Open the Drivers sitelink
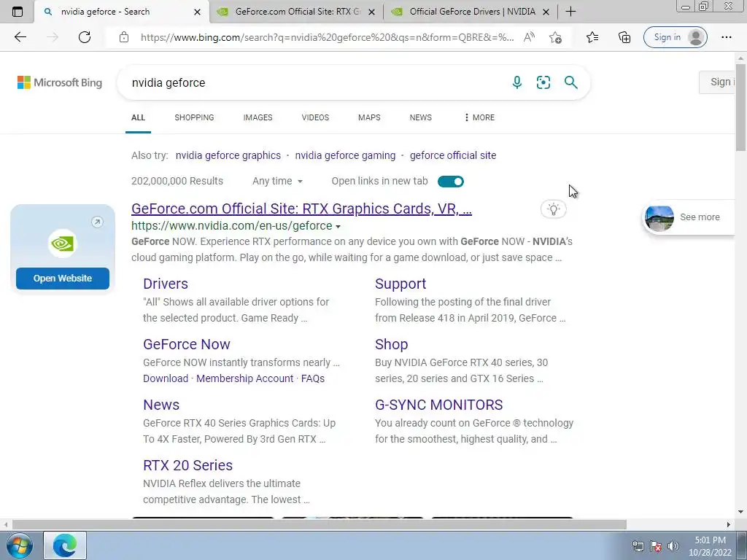The width and height of the screenshot is (747, 560). (x=166, y=284)
